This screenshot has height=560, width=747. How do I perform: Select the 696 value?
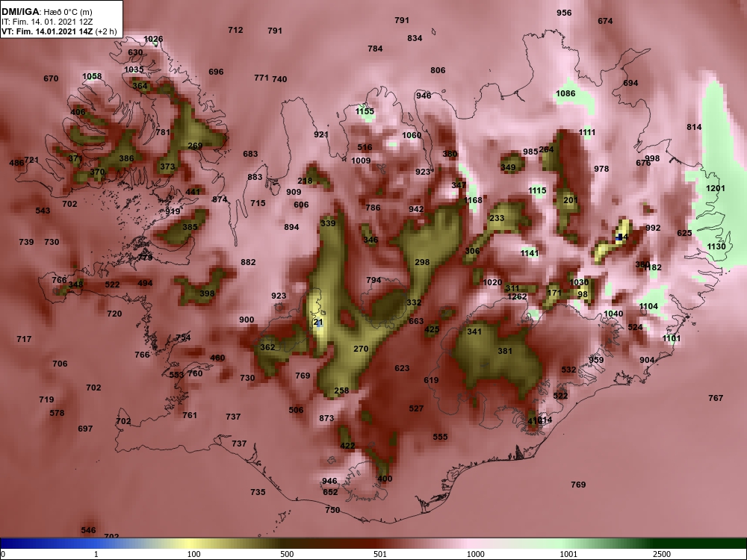pos(216,72)
